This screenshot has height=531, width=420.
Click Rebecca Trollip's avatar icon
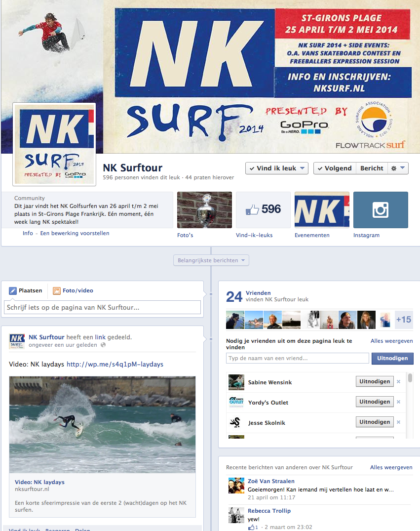(x=236, y=515)
